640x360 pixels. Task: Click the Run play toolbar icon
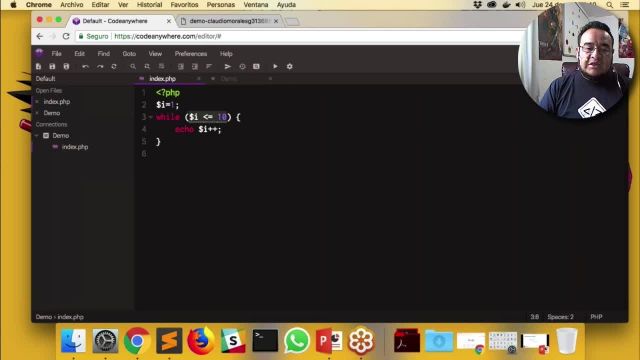pyautogui.click(x=275, y=67)
